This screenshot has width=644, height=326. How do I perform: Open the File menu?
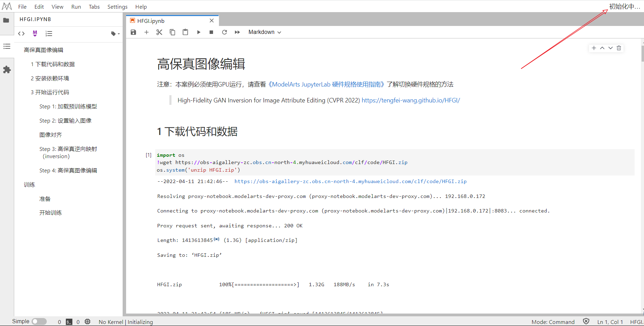point(23,7)
